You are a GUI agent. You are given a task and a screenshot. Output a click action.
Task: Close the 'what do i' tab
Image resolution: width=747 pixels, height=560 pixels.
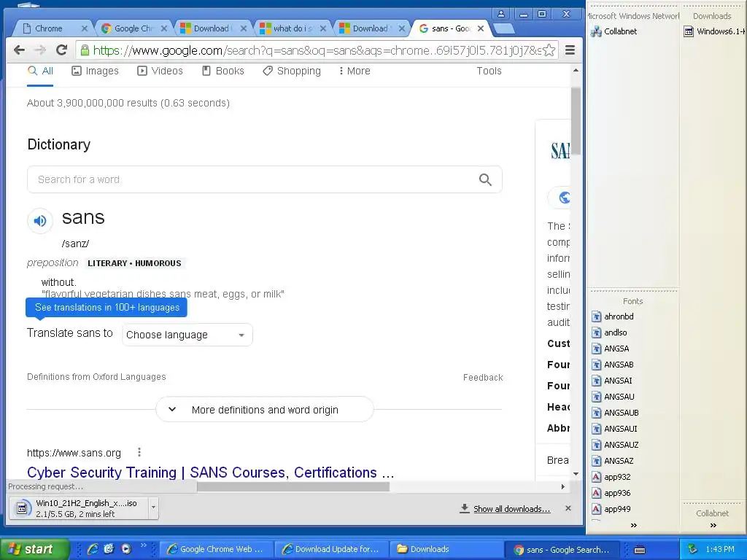point(323,28)
